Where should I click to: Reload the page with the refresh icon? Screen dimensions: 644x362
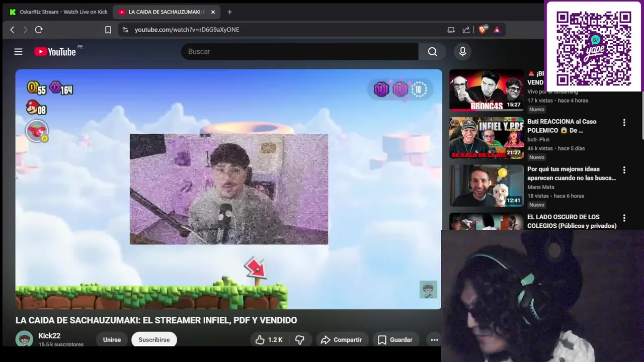pos(39,30)
